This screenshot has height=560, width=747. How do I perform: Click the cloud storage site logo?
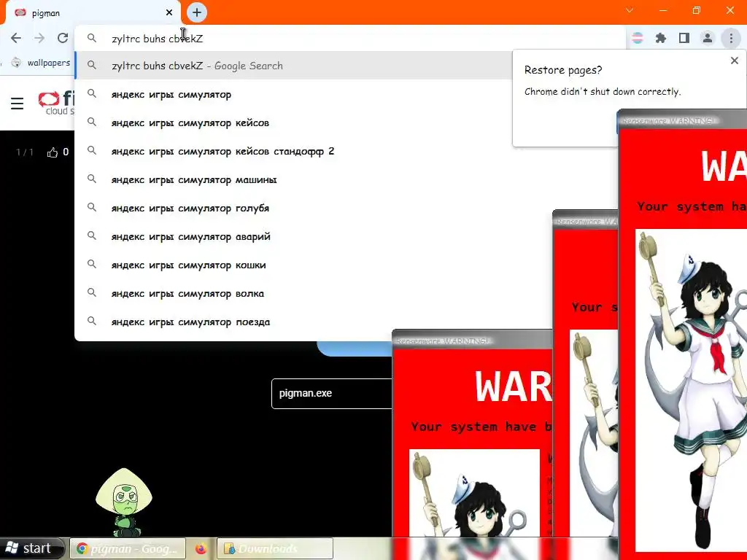[x=56, y=104]
